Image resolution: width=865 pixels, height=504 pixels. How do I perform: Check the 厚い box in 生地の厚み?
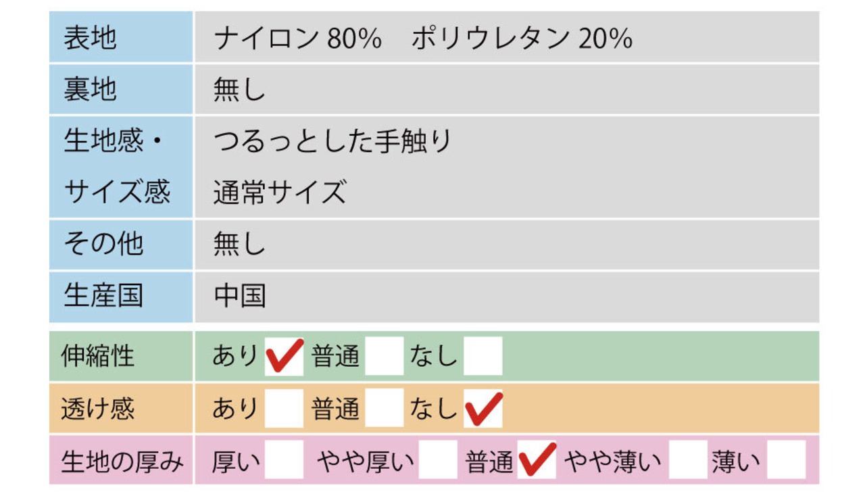pyautogui.click(x=284, y=460)
